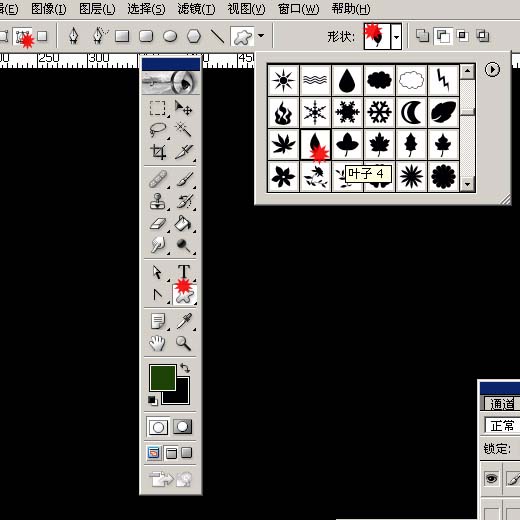Select the crescent moon shape thumbnail
This screenshot has height=520, width=520.
point(411,112)
